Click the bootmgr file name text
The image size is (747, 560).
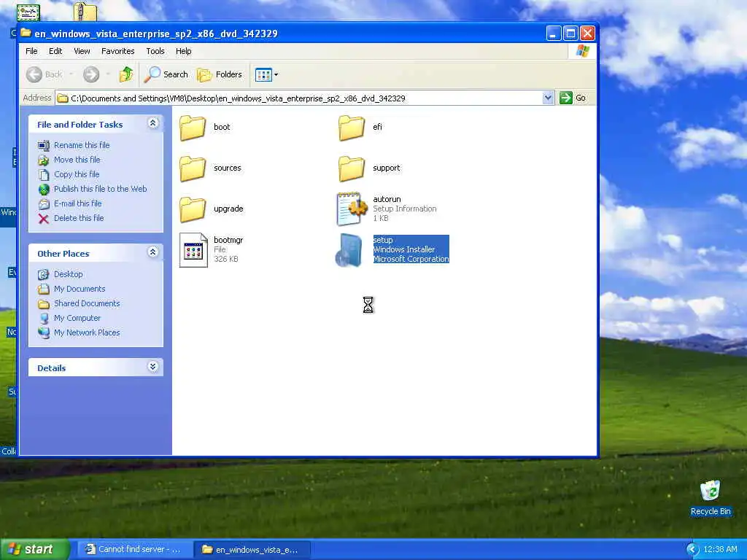(228, 240)
